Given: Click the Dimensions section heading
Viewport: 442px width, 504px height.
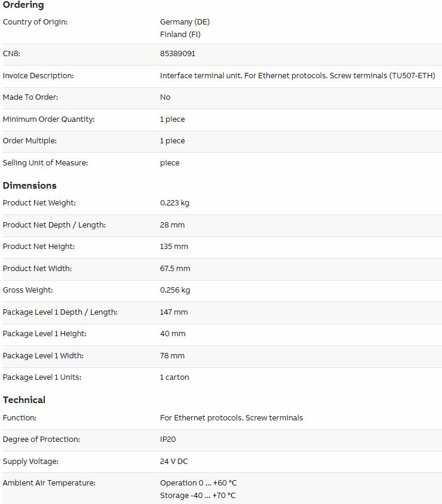Looking at the screenshot, I should pos(30,186).
